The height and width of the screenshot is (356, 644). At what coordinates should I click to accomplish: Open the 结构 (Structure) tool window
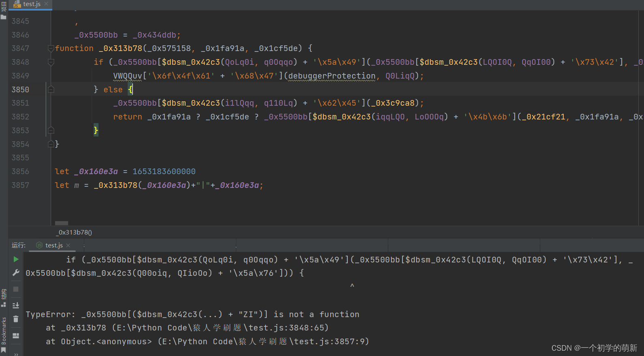tap(4, 298)
